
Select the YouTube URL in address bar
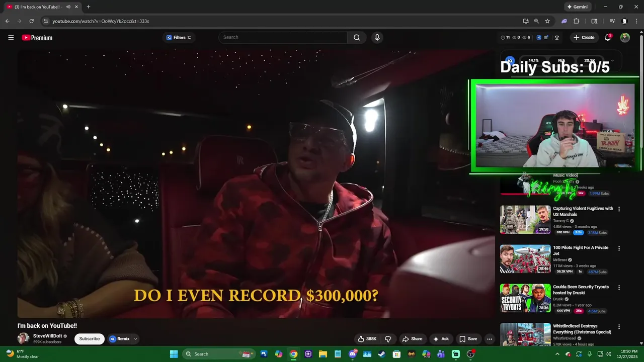(101, 21)
